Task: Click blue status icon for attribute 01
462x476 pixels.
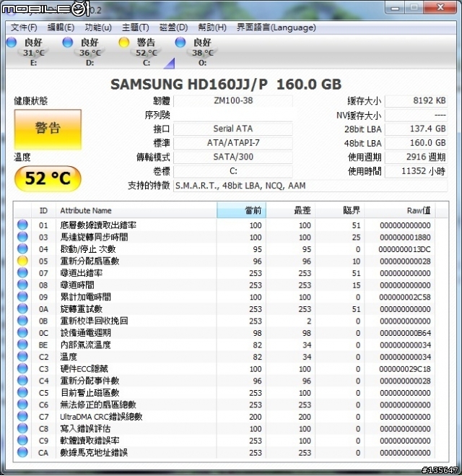Action: [x=22, y=225]
